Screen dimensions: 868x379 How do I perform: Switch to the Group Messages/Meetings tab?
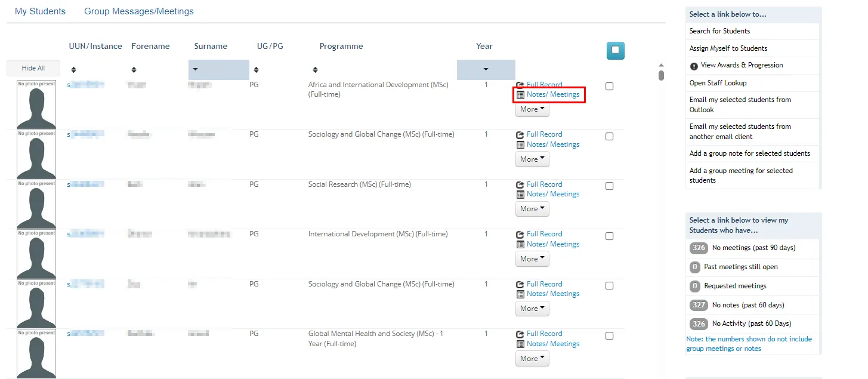coord(139,11)
